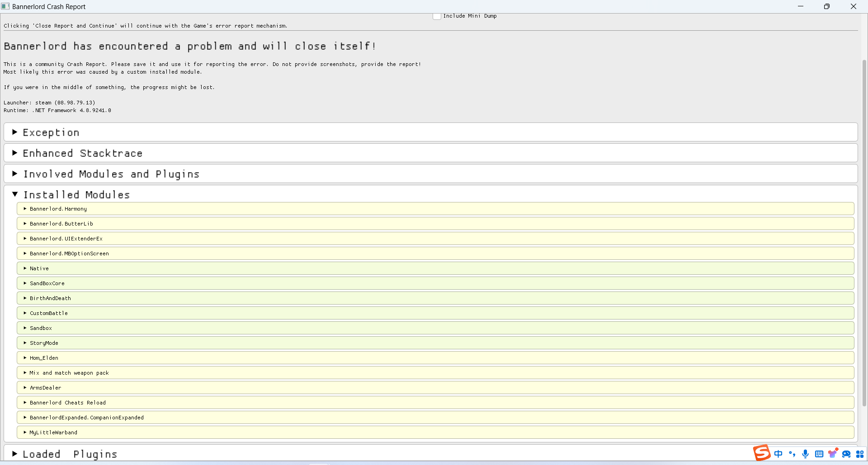Collapse the Installed Modules section
The height and width of the screenshot is (465, 868).
click(431, 194)
